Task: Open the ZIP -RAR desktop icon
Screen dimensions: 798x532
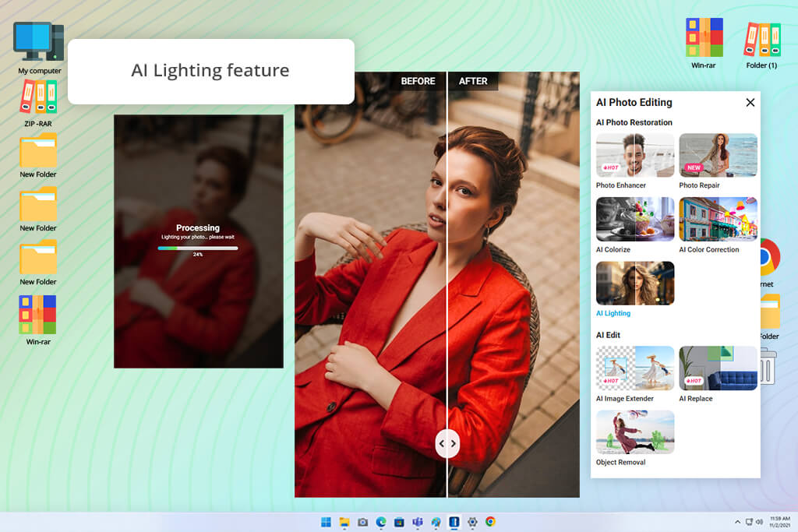Action: [38, 104]
